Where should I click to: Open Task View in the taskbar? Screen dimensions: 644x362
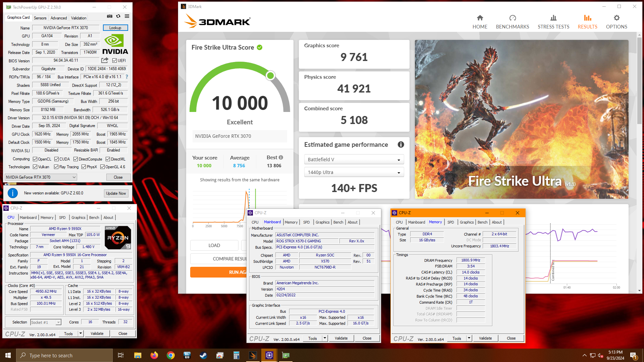pyautogui.click(x=121, y=355)
